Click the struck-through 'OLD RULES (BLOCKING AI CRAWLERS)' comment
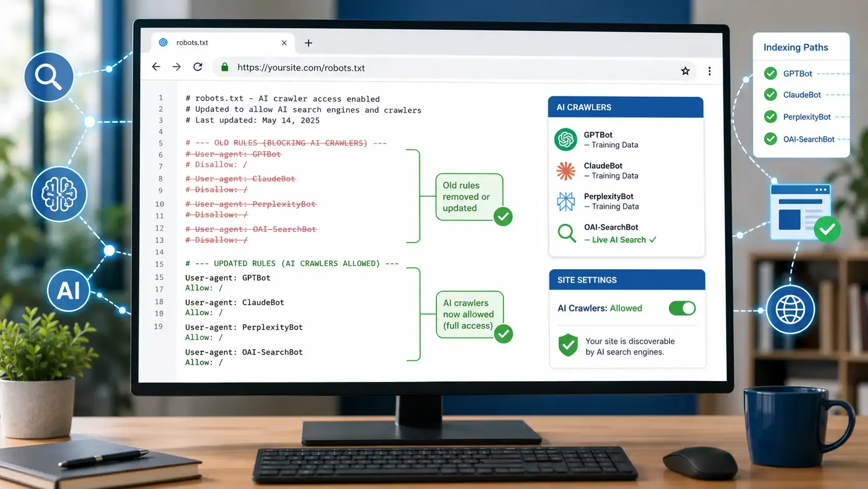This screenshot has height=489, width=868. [286, 143]
